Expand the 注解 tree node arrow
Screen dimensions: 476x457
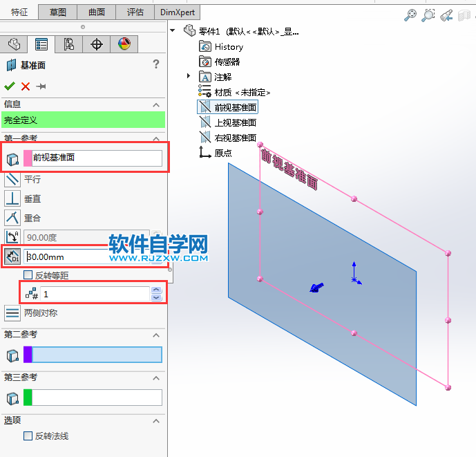coord(189,75)
